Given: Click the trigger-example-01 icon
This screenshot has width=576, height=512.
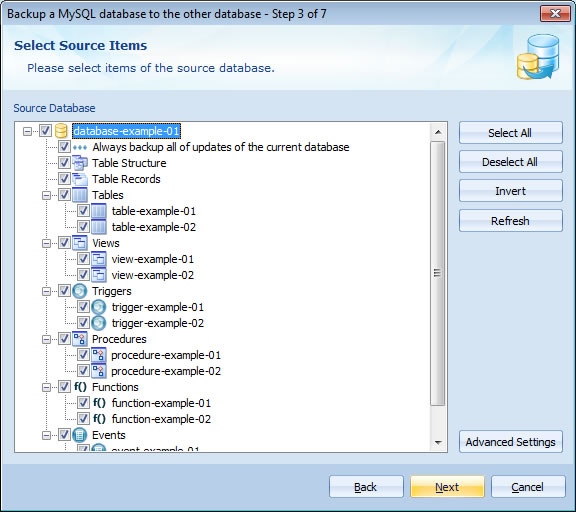Looking at the screenshot, I should [x=99, y=307].
